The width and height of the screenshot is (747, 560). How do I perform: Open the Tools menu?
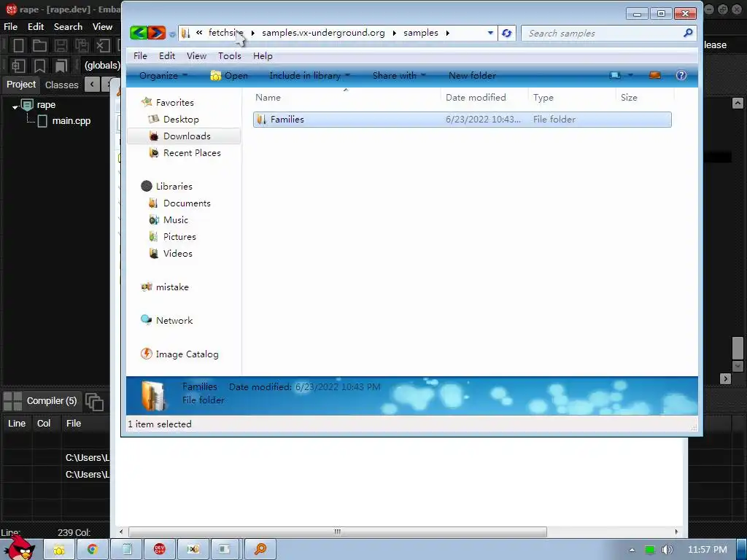click(230, 55)
